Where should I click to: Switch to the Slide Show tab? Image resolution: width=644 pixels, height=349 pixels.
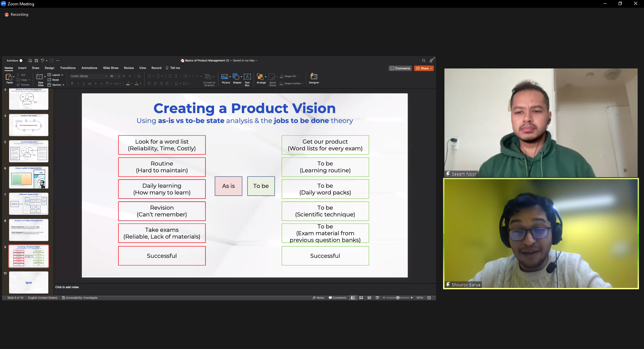click(111, 68)
